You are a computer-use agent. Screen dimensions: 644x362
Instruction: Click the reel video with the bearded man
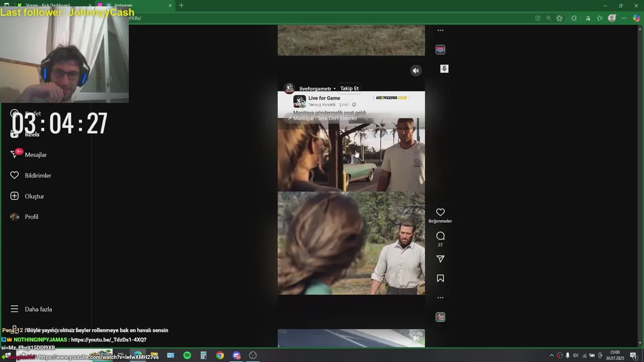click(351, 243)
